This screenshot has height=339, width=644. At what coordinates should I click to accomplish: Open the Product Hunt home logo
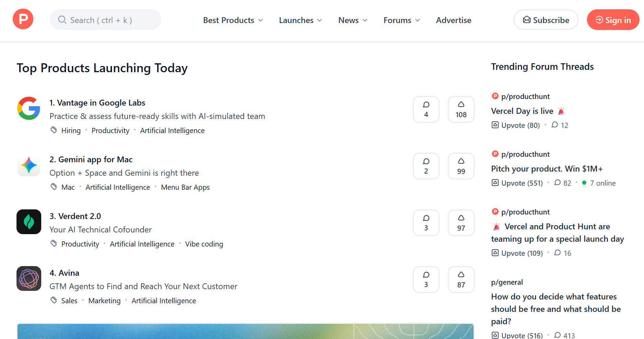click(x=23, y=19)
